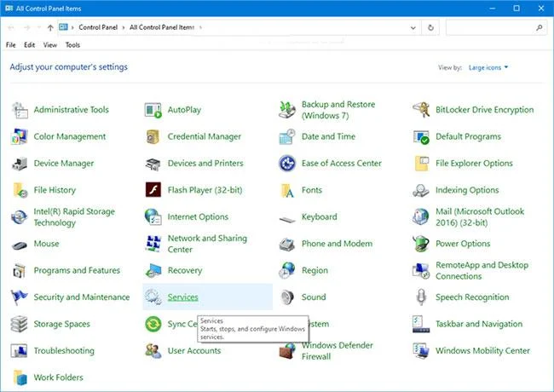Open the View menu
Screen dimensions: 554x392
[x=50, y=45]
